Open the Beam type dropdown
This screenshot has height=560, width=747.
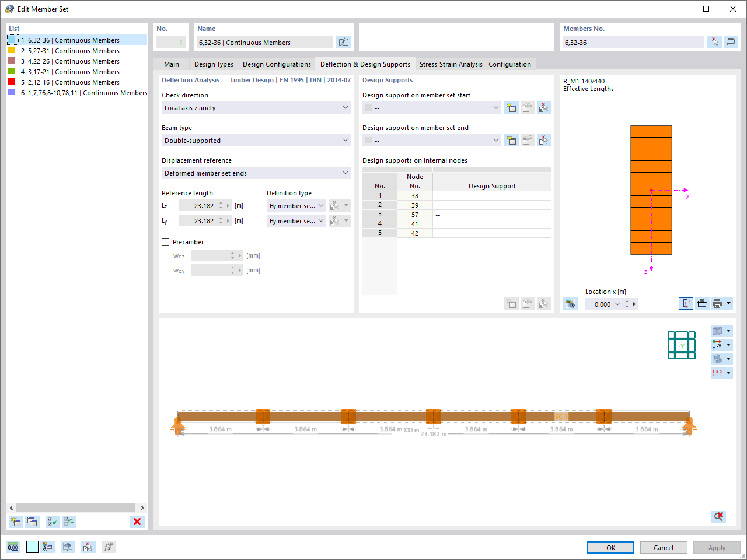click(x=256, y=141)
